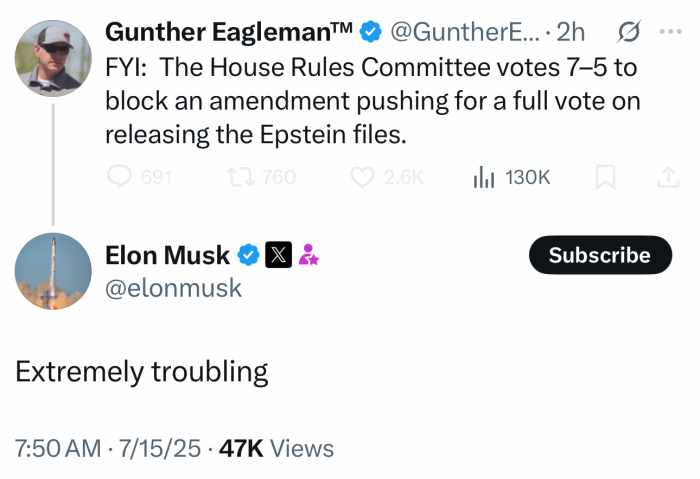Open Gunther Eagleman's profile picture

pos(53,58)
